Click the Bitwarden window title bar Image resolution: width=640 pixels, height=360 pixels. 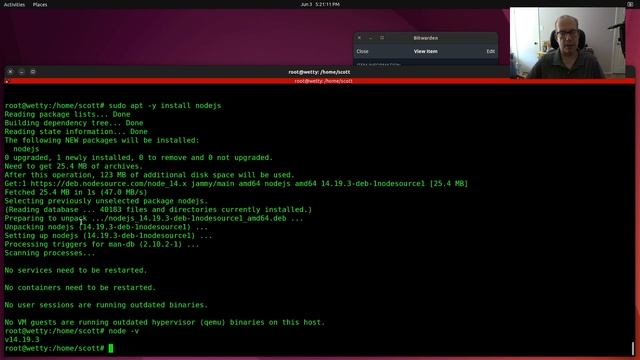(x=426, y=38)
